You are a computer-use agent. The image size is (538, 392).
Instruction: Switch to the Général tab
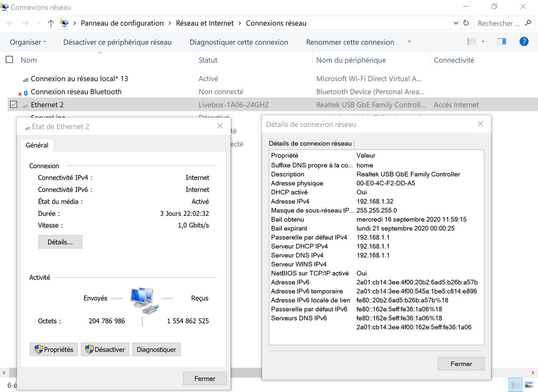[x=37, y=145]
